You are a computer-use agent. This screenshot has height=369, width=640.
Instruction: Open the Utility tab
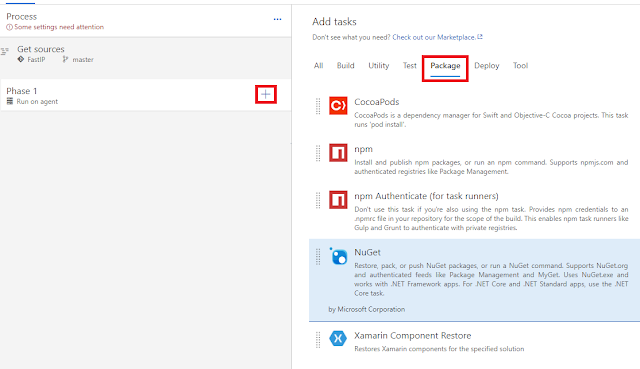point(378,66)
